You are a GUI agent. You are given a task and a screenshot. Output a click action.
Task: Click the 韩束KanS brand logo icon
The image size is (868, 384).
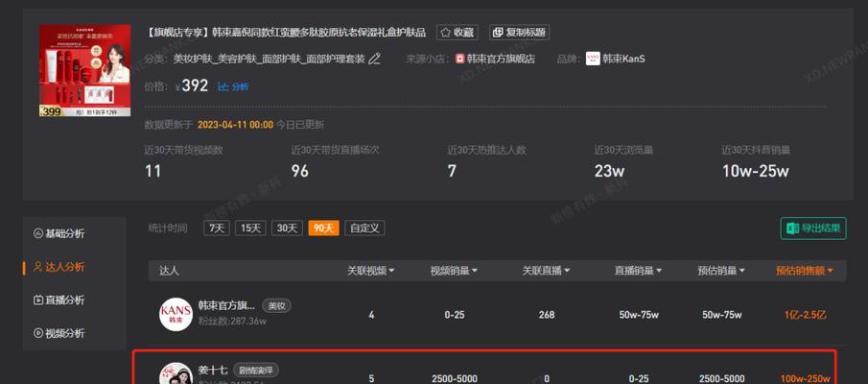coord(593,59)
